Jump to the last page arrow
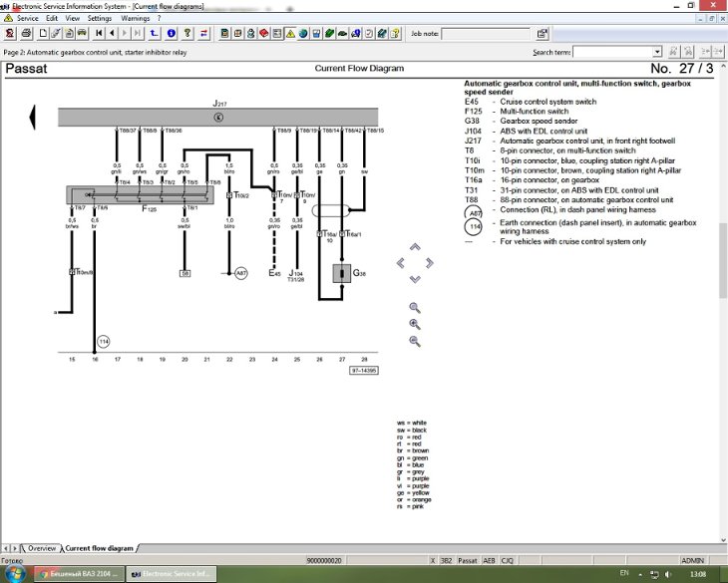The image size is (728, 583). point(138,34)
